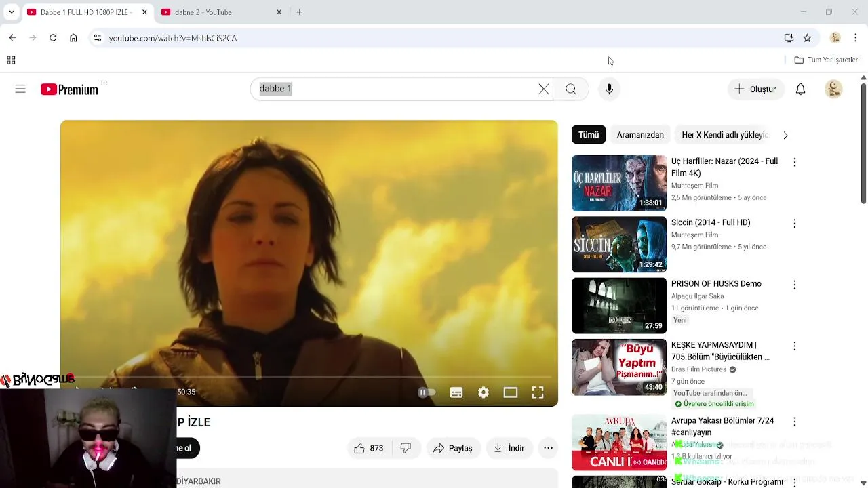Open the apps grid in bookmarks bar
868x488 pixels.
click(11, 60)
